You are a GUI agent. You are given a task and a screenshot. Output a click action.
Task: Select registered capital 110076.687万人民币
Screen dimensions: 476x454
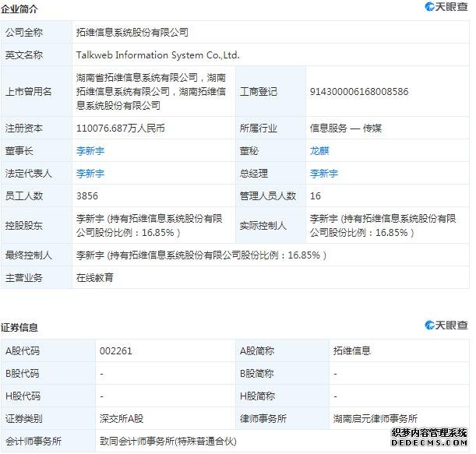click(x=121, y=128)
